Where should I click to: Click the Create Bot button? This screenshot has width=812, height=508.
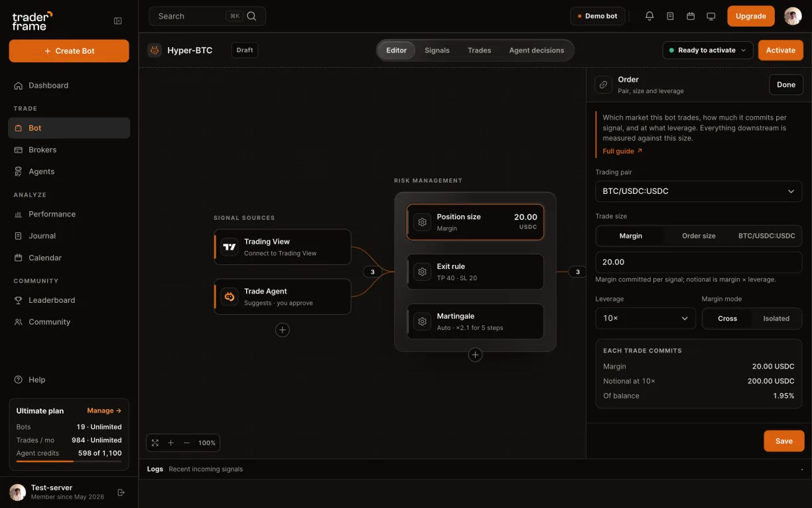[69, 51]
